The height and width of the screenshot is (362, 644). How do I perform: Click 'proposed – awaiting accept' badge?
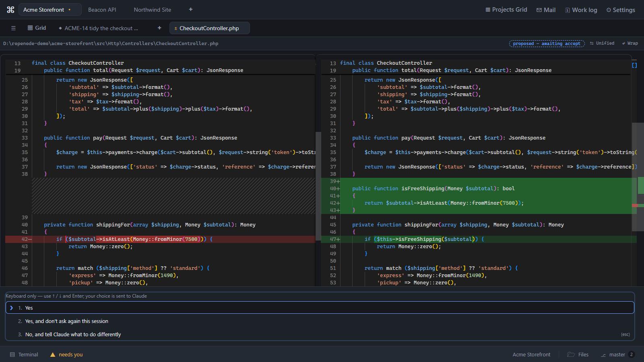547,43
